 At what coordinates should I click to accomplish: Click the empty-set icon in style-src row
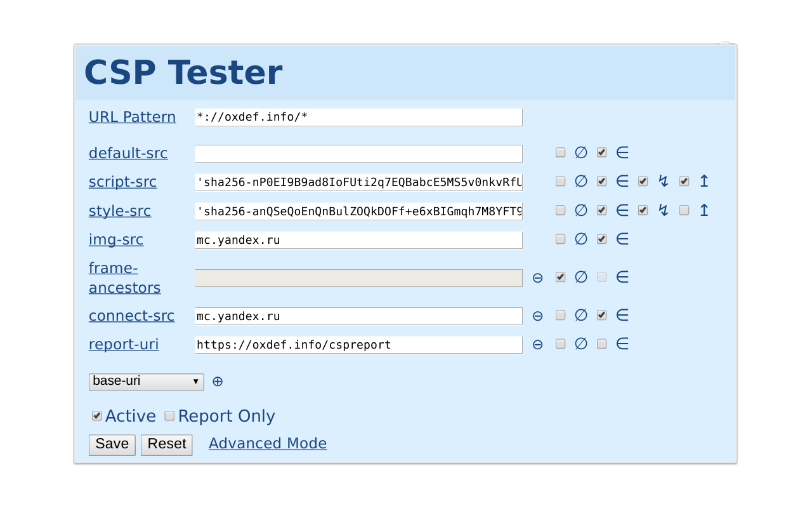tap(580, 210)
